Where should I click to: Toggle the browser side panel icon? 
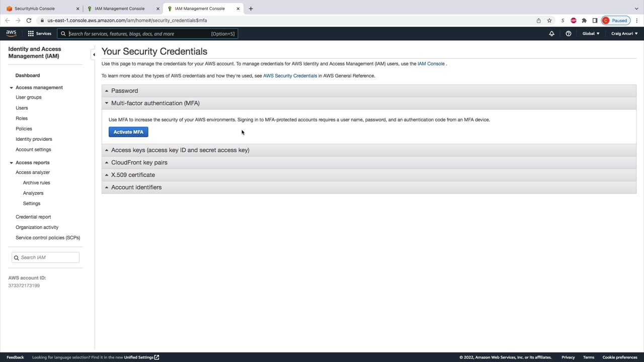pos(595,21)
